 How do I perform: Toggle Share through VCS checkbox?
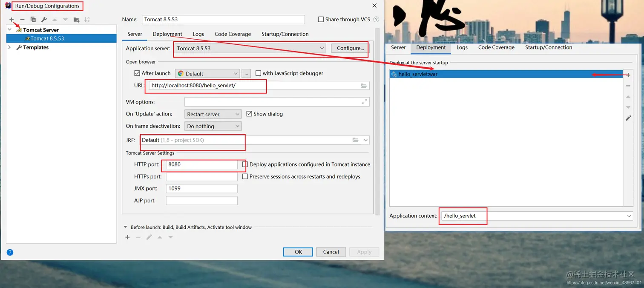click(321, 19)
